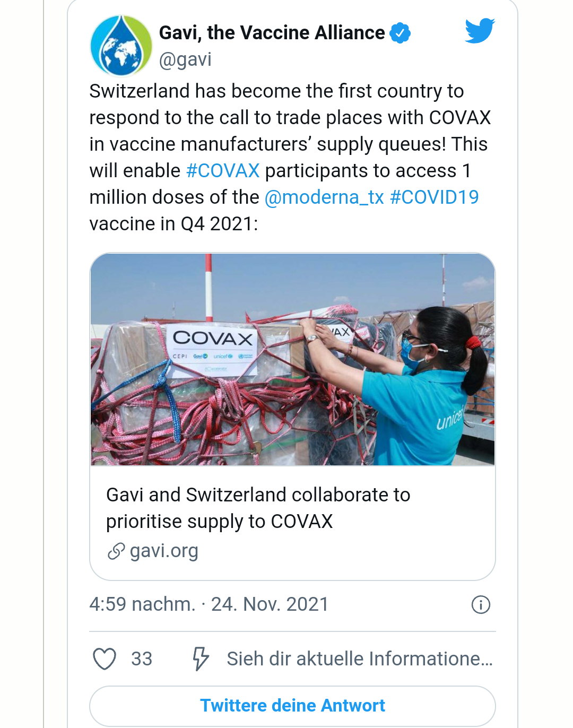This screenshot has height=728, width=573.
Task: Like the tweet with the heart icon
Action: coord(105,658)
